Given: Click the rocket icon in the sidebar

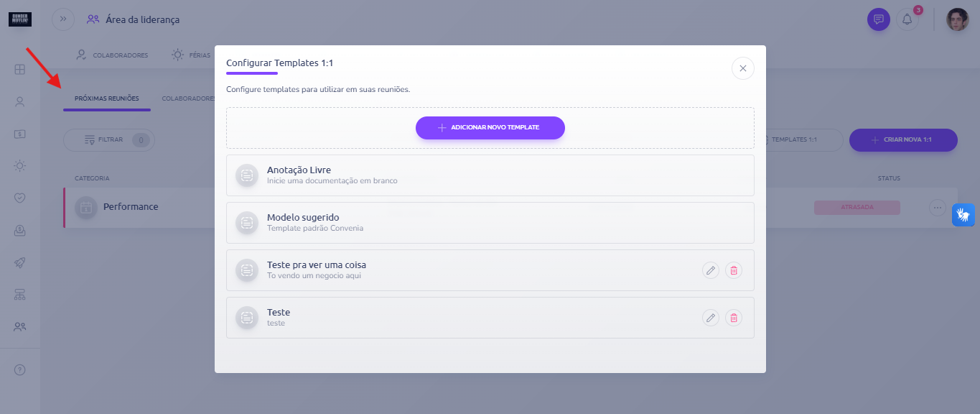Looking at the screenshot, I should pyautogui.click(x=20, y=263).
